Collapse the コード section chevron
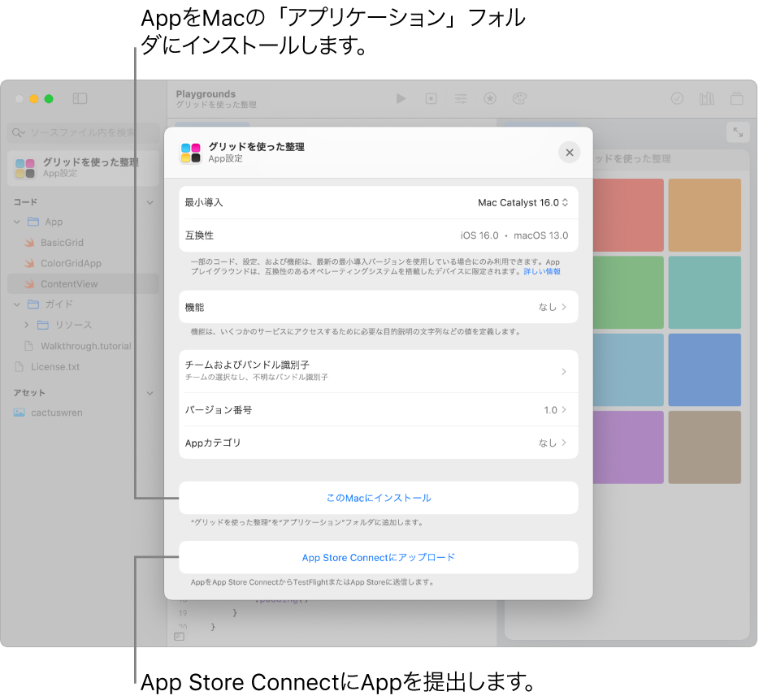The image size is (759, 700). point(150,202)
